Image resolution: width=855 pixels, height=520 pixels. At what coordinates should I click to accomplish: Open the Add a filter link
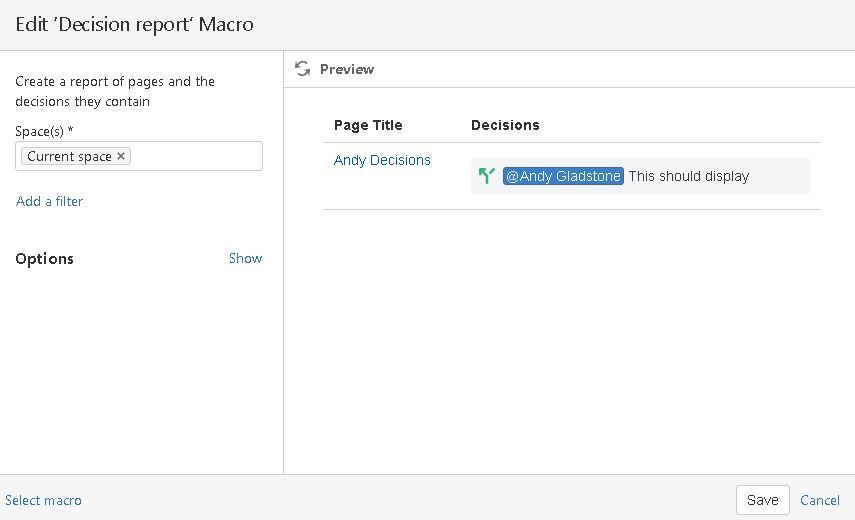point(49,201)
